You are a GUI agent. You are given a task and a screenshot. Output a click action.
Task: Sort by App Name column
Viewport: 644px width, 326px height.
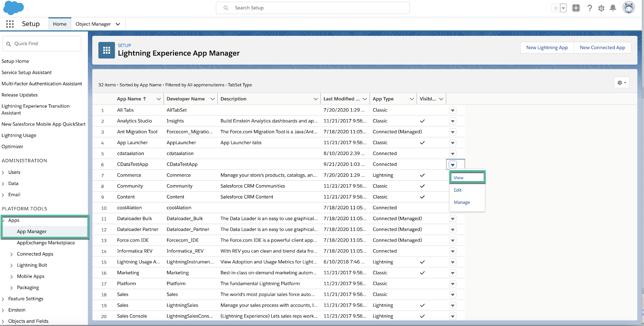[x=132, y=99]
